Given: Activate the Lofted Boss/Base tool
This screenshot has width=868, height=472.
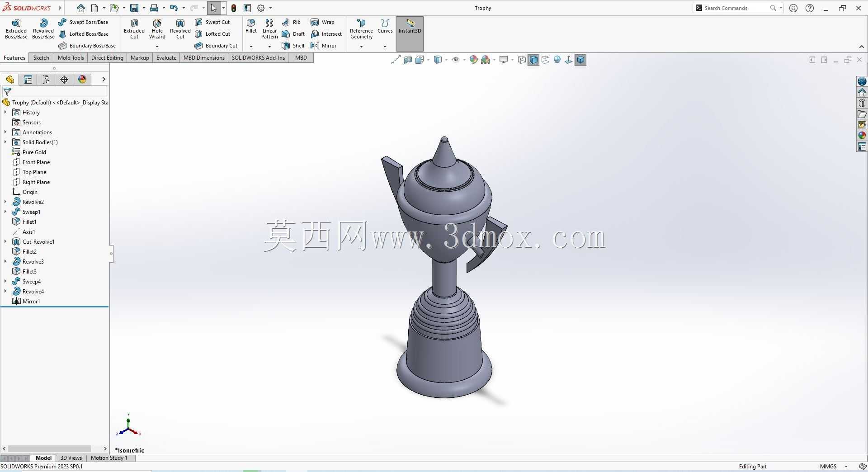Looking at the screenshot, I should (84, 34).
